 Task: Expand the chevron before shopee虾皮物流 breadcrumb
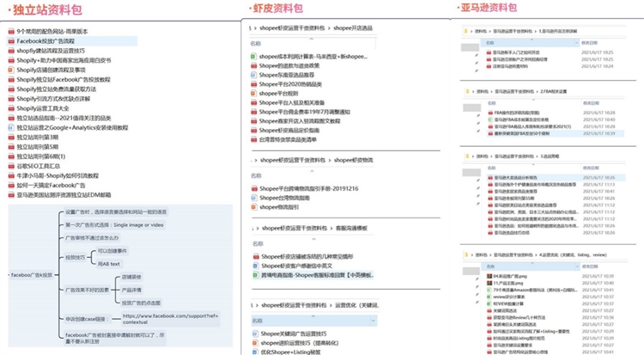tap(330, 160)
